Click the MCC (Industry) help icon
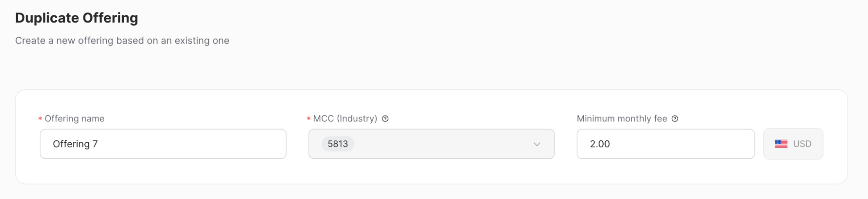The height and width of the screenshot is (199, 868). click(x=385, y=119)
